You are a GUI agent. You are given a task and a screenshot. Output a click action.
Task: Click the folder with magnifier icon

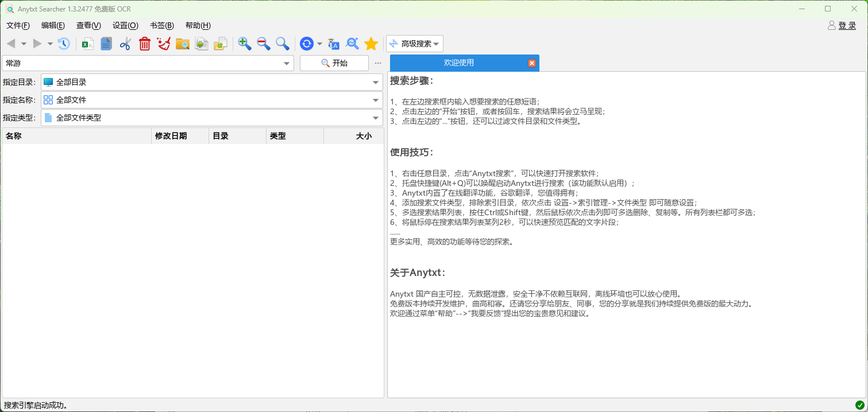[x=183, y=44]
